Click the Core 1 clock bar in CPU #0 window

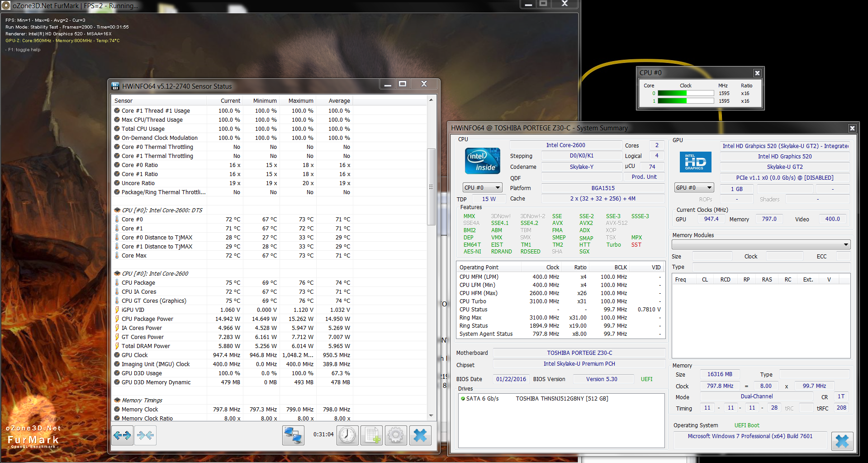pos(686,101)
